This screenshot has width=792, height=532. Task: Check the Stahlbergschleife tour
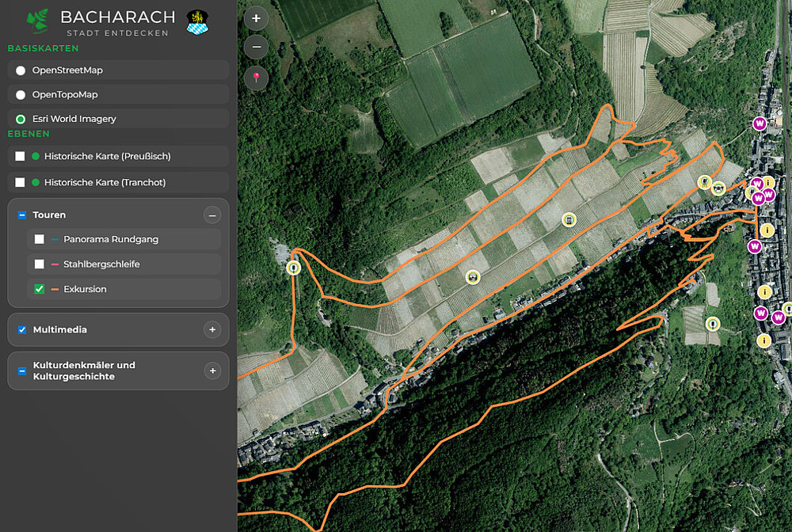click(40, 264)
